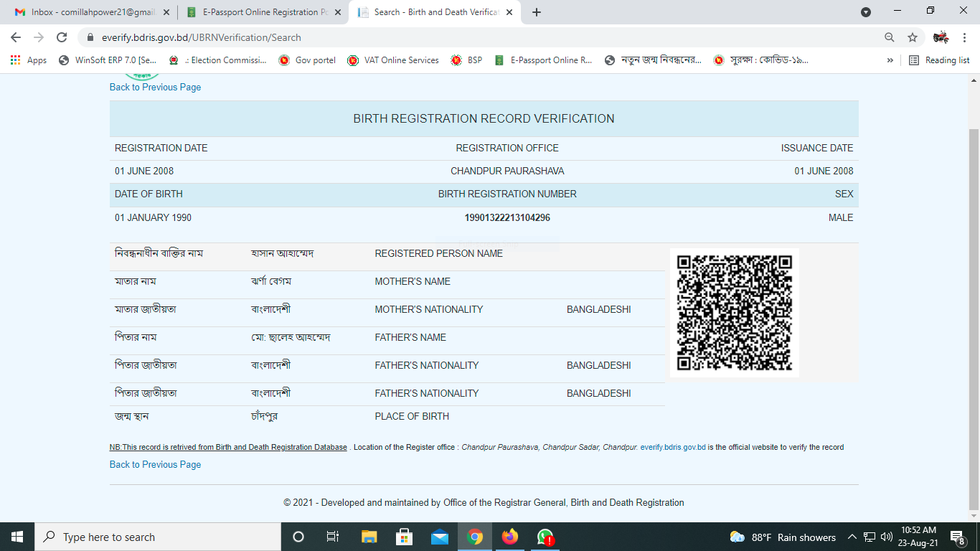Open the BSP bookmark
The width and height of the screenshot is (980, 551).
pyautogui.click(x=466, y=60)
